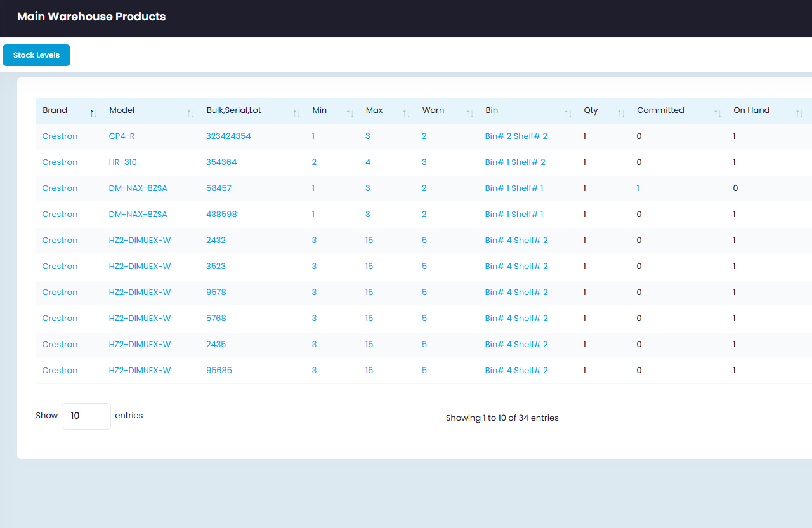Click Committed value 1 in serial 58457 row
Viewport: 812px width, 528px height.
coord(638,188)
